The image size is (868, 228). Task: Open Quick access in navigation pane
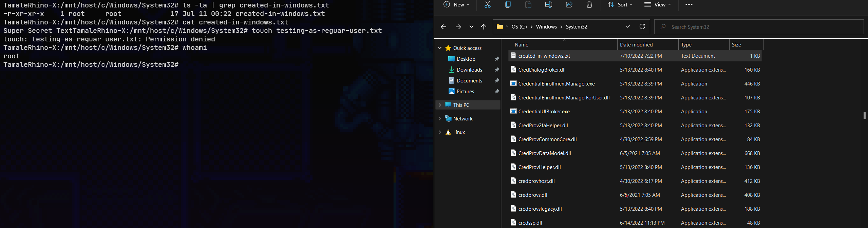point(467,48)
